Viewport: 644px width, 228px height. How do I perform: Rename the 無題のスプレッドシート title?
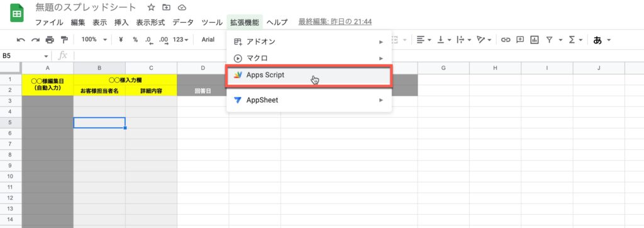[x=86, y=8]
